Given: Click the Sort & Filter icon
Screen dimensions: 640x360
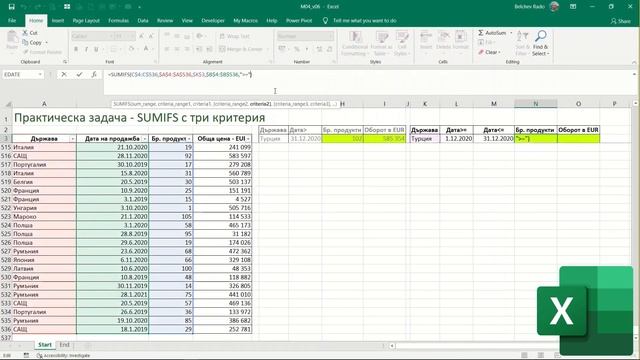Looking at the screenshot, I should tap(522, 36).
